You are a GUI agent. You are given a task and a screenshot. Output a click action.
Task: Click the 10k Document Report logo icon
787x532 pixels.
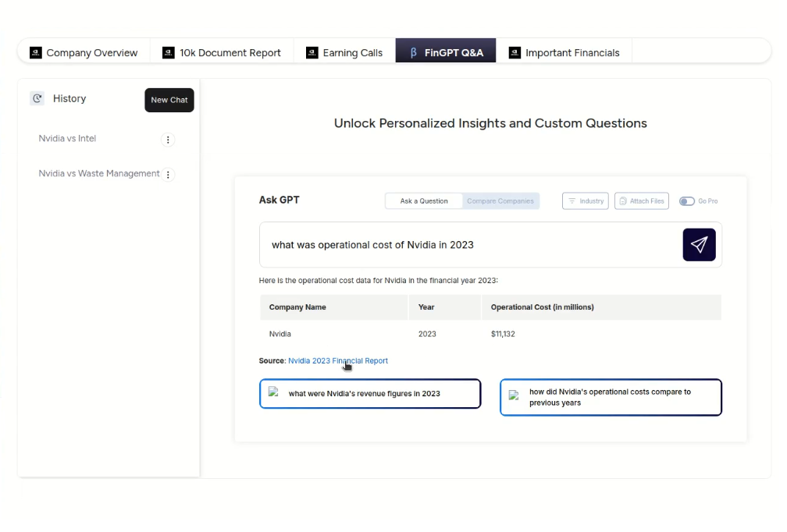coord(169,52)
